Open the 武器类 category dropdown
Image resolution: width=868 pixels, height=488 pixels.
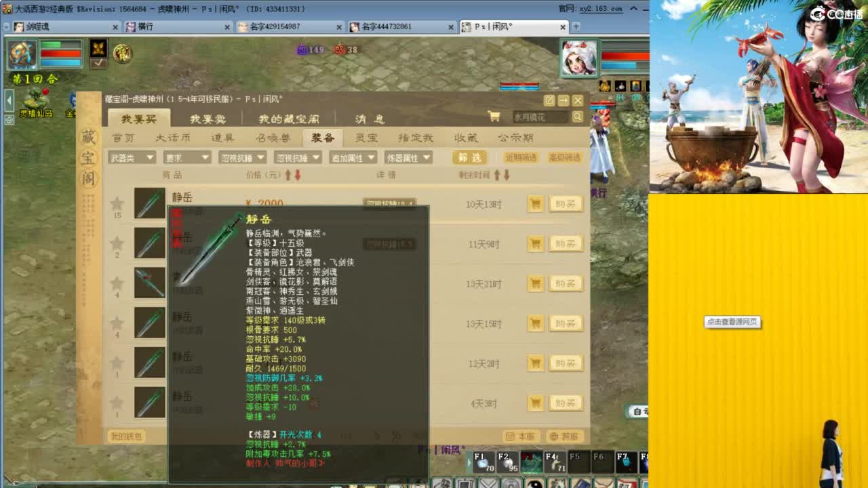click(x=132, y=157)
